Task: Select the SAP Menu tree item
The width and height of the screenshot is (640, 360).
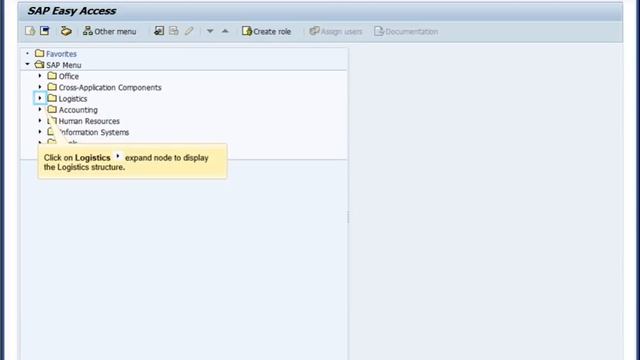Action: pos(64,65)
